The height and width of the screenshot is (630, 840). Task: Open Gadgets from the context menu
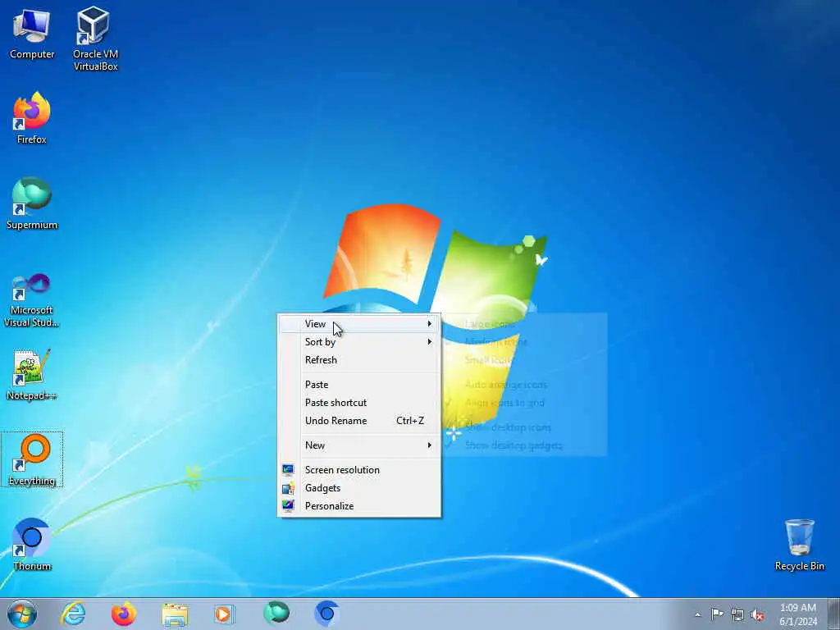tap(359, 488)
